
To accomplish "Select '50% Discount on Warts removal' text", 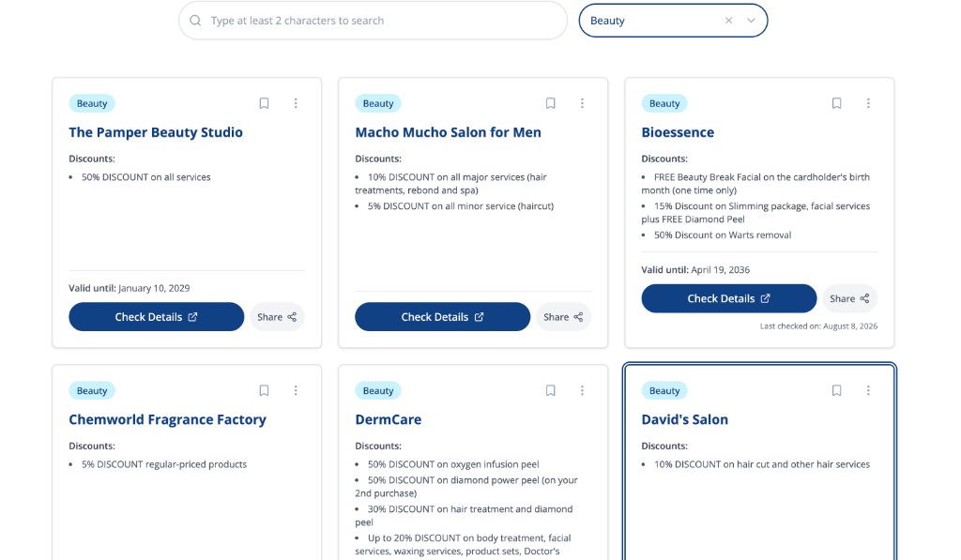I will point(723,235).
